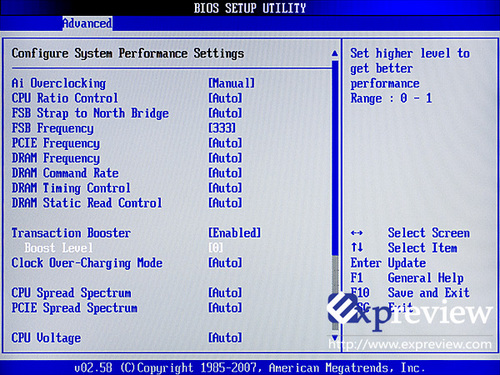Click the left-right arrows key hint icon
This screenshot has height=375, width=500.
[x=357, y=233]
